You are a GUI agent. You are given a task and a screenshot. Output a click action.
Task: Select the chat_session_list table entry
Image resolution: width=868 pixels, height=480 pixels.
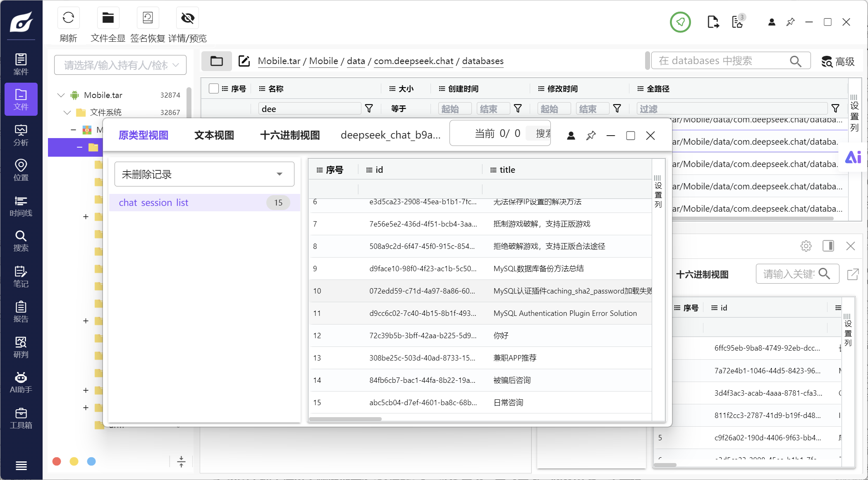(204, 203)
